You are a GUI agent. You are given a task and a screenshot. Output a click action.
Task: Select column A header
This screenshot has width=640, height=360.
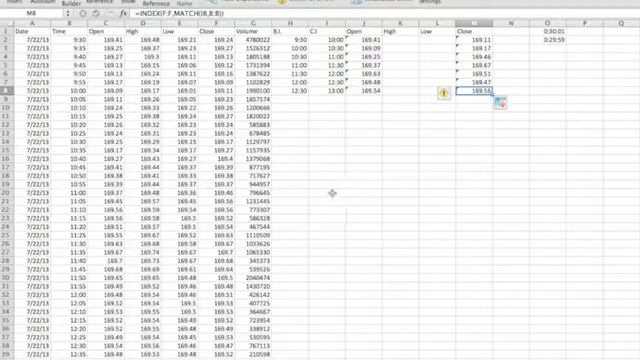coord(32,23)
